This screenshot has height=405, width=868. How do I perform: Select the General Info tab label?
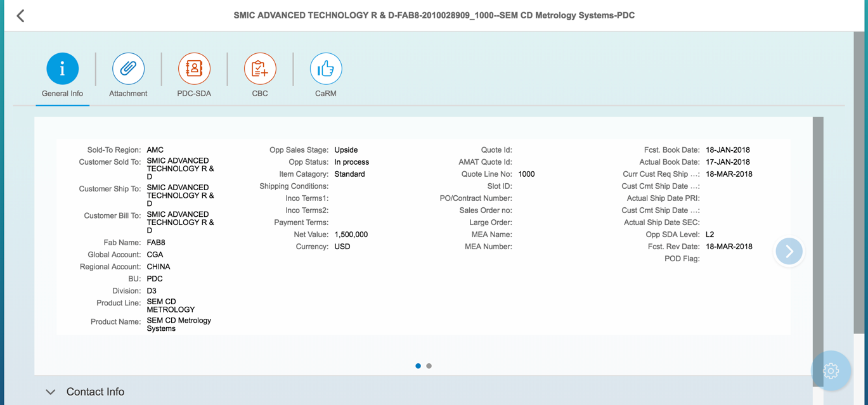pos(62,94)
